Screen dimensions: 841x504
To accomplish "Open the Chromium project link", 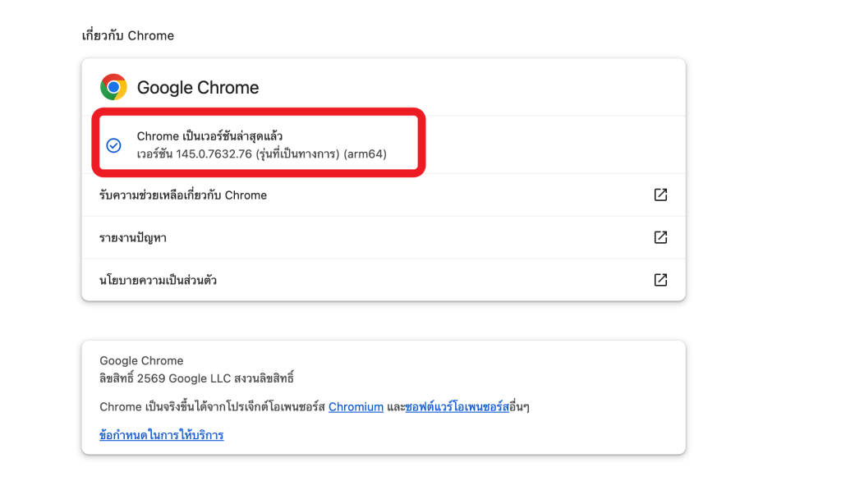I will click(356, 406).
